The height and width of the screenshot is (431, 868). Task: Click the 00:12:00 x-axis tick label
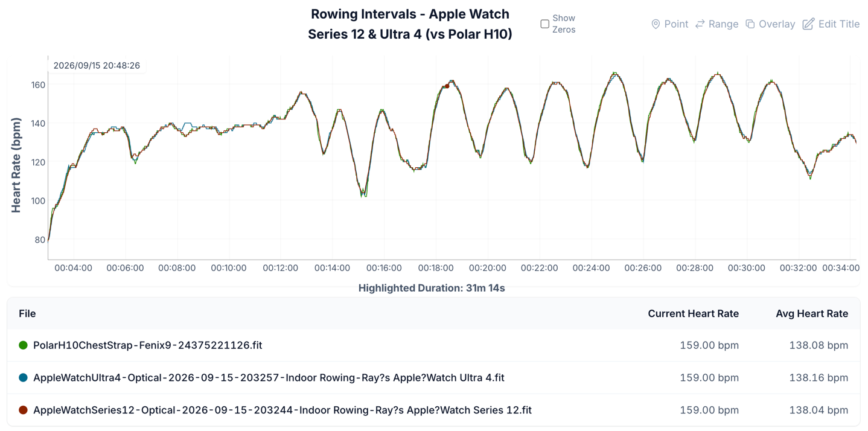(x=280, y=268)
